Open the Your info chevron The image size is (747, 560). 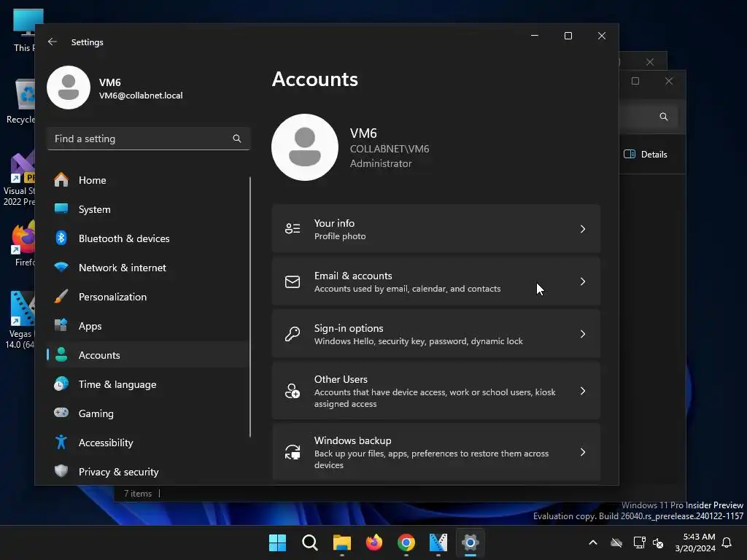(583, 229)
